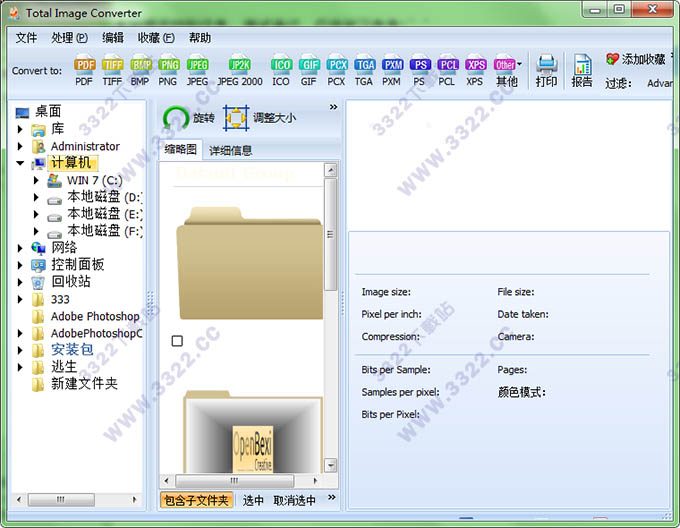The width and height of the screenshot is (680, 528).
Task: Tick the checkbox under the first folder thumbnail
Action: pyautogui.click(x=177, y=341)
